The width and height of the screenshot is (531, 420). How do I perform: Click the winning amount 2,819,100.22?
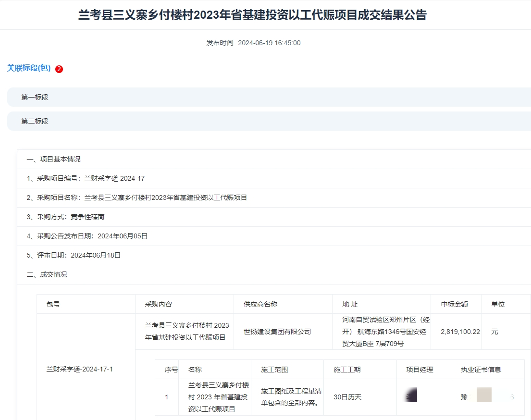[457, 332]
